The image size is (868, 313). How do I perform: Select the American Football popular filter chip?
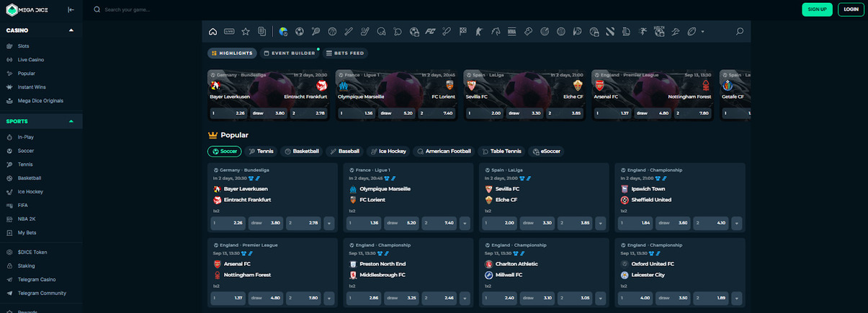(444, 151)
